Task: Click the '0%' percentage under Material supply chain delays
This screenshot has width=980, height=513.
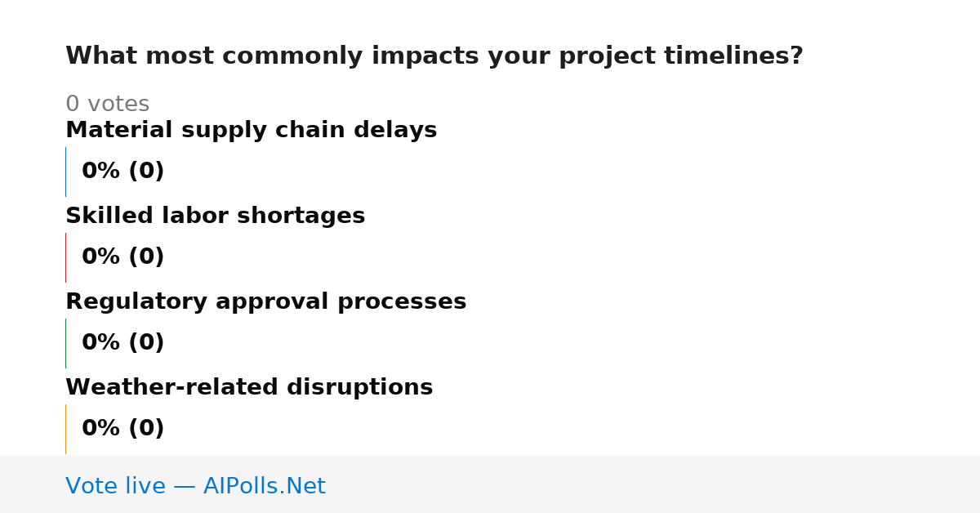Action: [x=101, y=172]
